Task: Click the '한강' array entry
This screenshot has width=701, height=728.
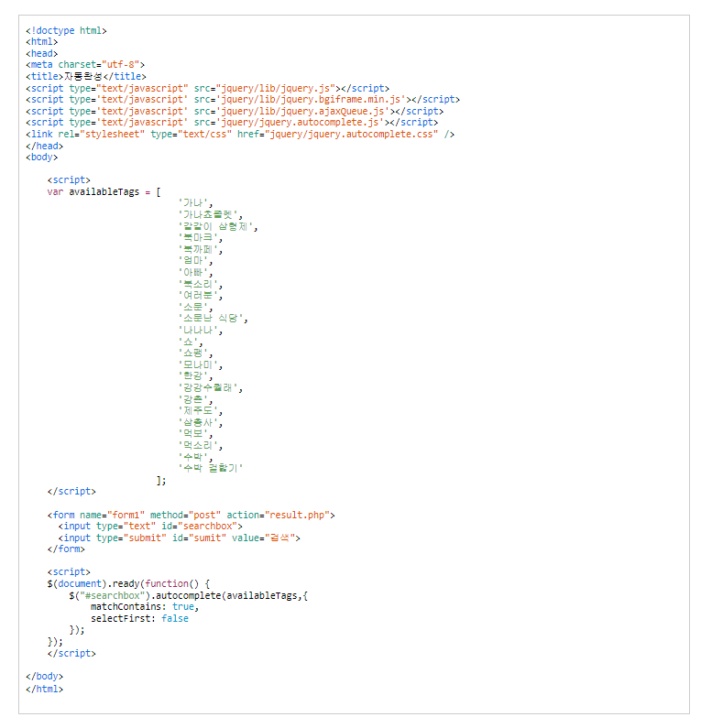Action: coord(195,376)
